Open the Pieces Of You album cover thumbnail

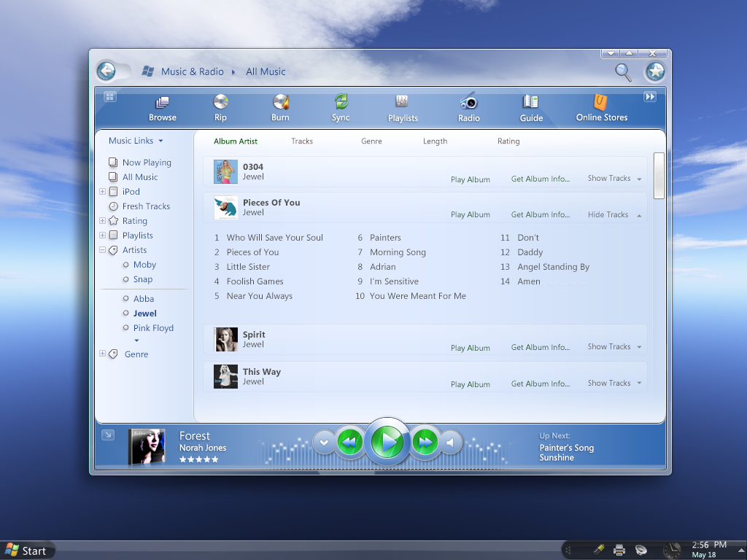tap(225, 208)
